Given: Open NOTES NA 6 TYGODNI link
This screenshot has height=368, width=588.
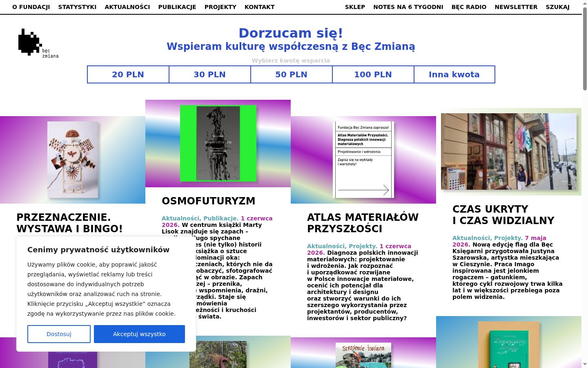Looking at the screenshot, I should pos(408,7).
